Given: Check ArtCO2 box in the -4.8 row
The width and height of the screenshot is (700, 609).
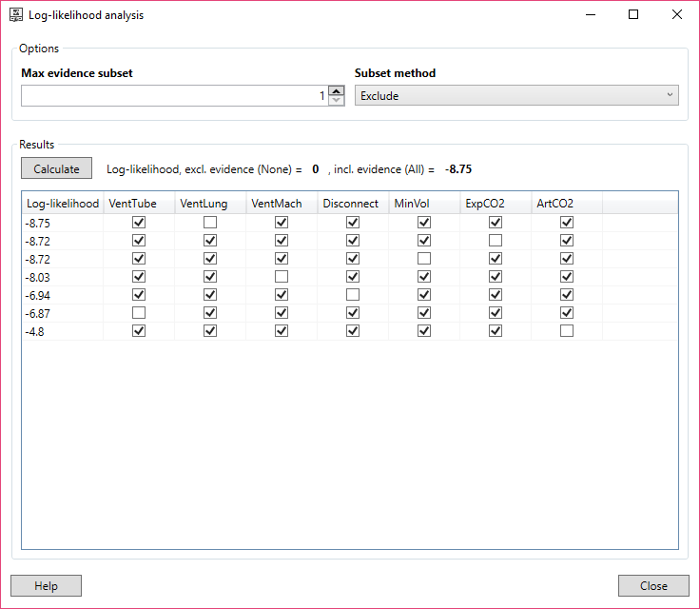Looking at the screenshot, I should click(567, 331).
